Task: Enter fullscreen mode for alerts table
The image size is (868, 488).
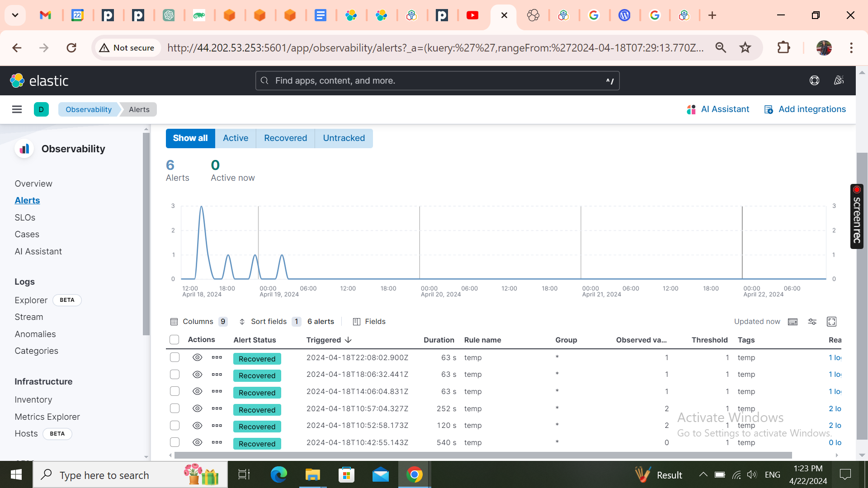Action: click(x=831, y=322)
